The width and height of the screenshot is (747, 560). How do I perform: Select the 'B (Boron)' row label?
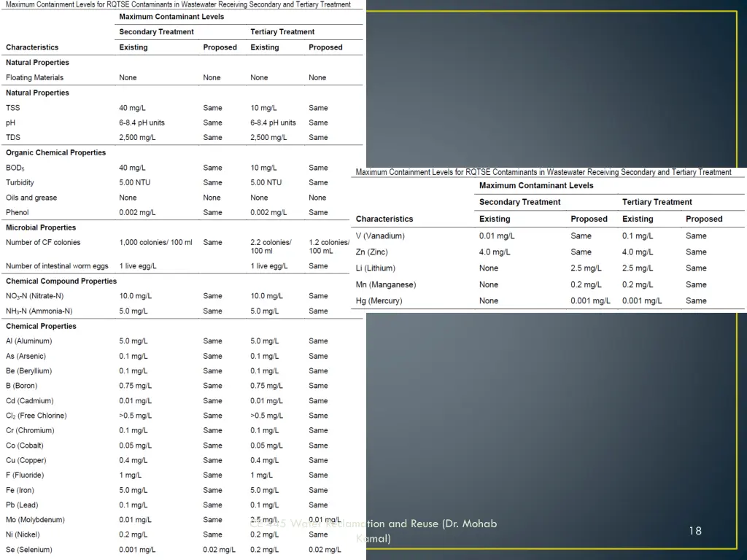[x=21, y=386]
